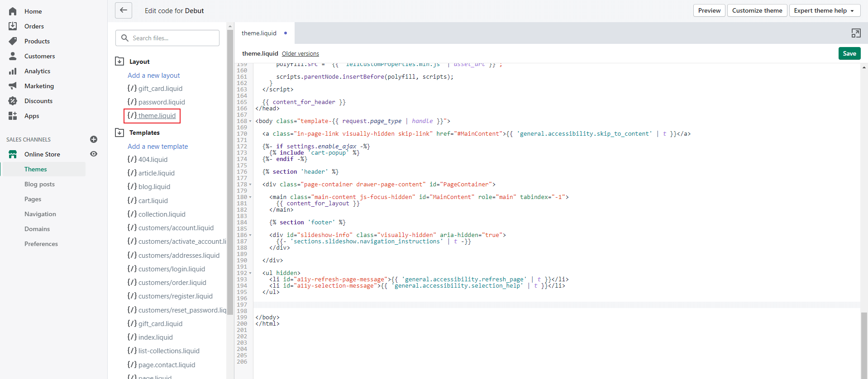The width and height of the screenshot is (868, 379).
Task: Open blog.liquid template
Action: pyautogui.click(x=149, y=187)
